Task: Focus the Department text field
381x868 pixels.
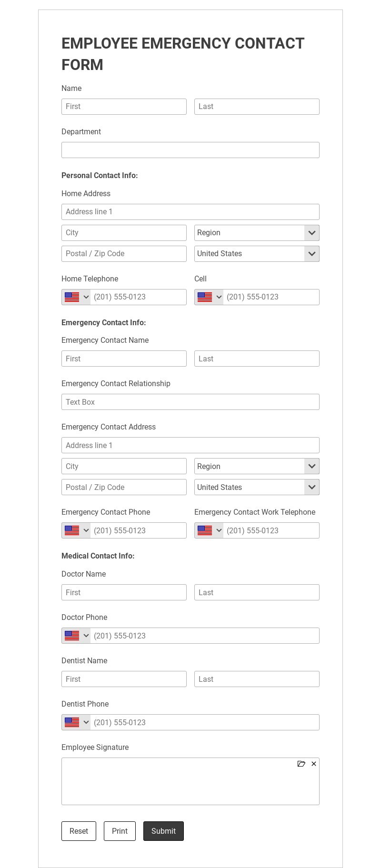Action: point(190,150)
